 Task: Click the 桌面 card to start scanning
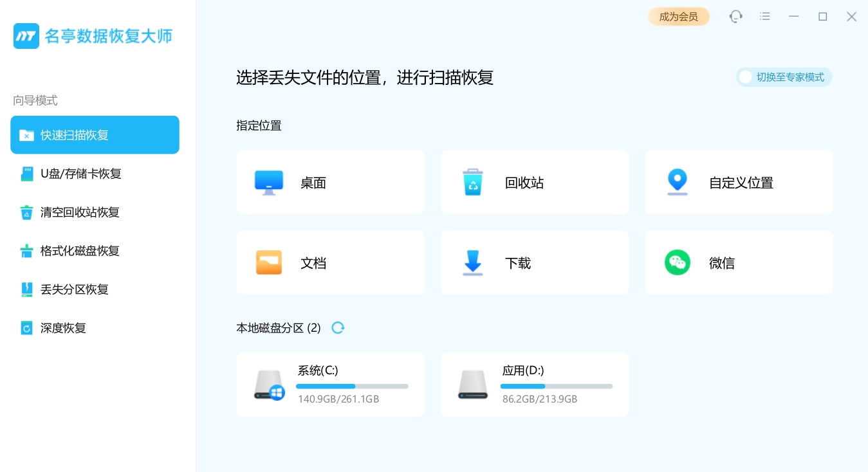click(x=331, y=182)
